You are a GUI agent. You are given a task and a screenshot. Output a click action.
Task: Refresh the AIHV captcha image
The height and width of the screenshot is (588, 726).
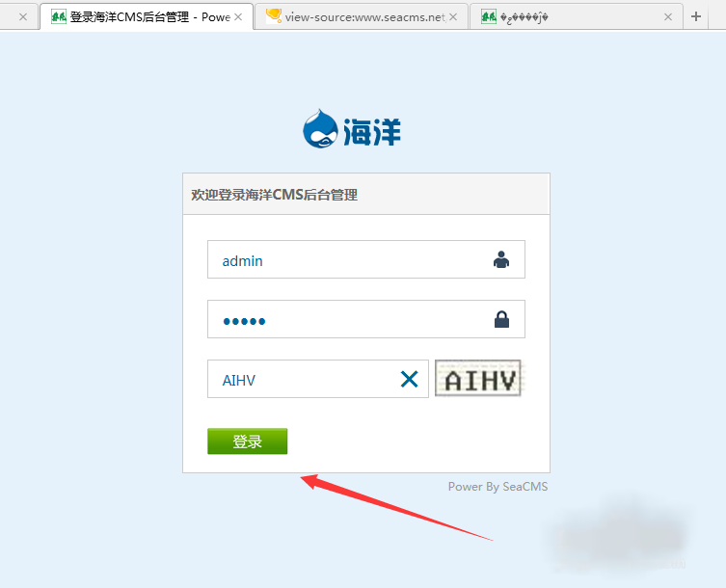478,378
